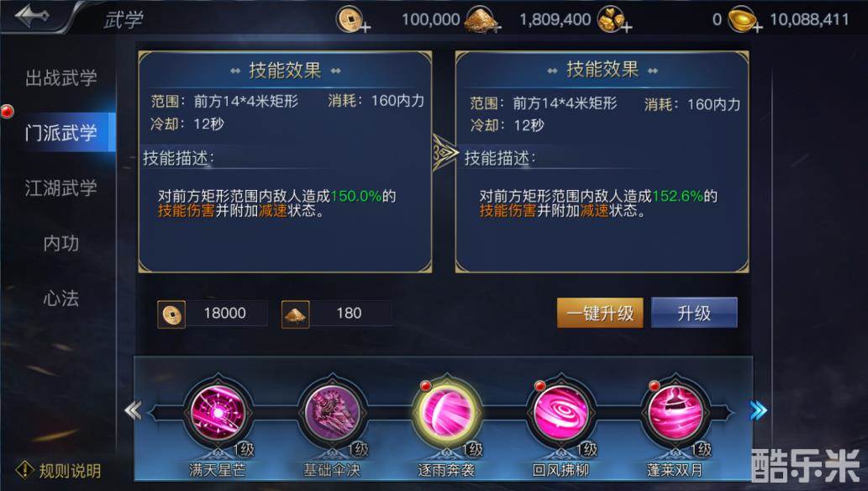Click the 18000 coin cost field
The width and height of the screenshot is (868, 491).
[213, 314]
